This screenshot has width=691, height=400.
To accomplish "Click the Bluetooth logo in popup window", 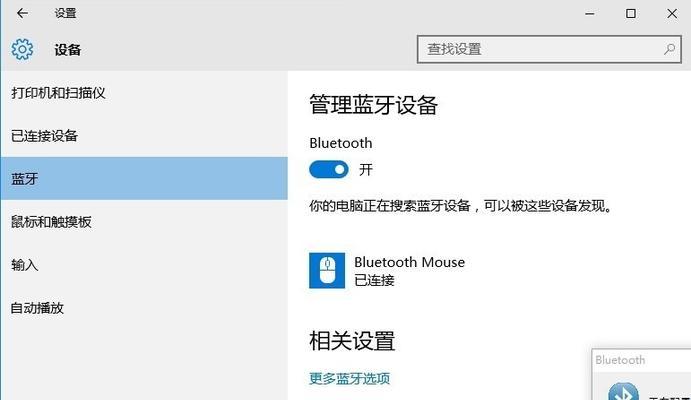I will click(623, 392).
